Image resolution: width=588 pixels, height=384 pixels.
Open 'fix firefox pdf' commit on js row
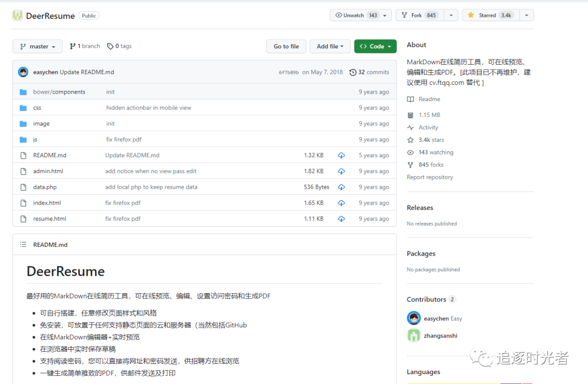(x=124, y=139)
